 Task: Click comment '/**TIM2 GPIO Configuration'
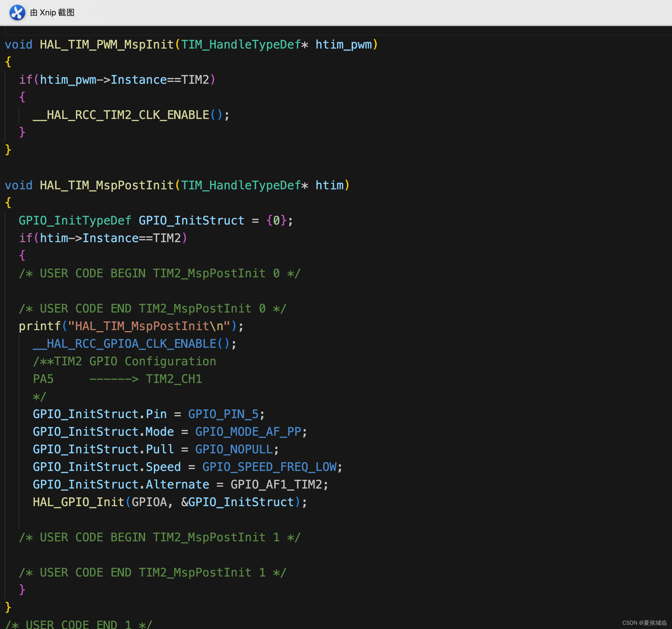(124, 361)
